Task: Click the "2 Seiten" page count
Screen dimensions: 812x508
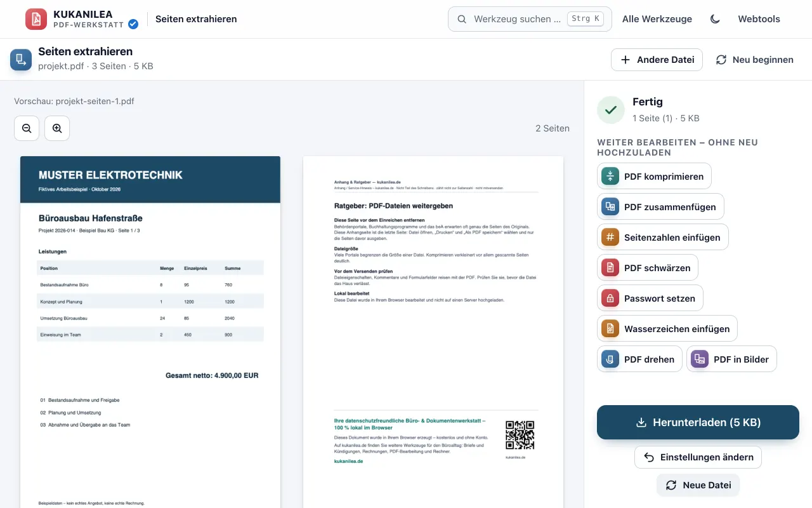Action: [553, 128]
